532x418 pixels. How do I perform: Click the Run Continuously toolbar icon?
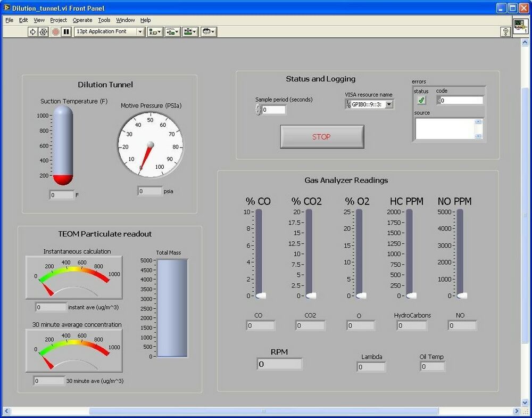[x=44, y=31]
